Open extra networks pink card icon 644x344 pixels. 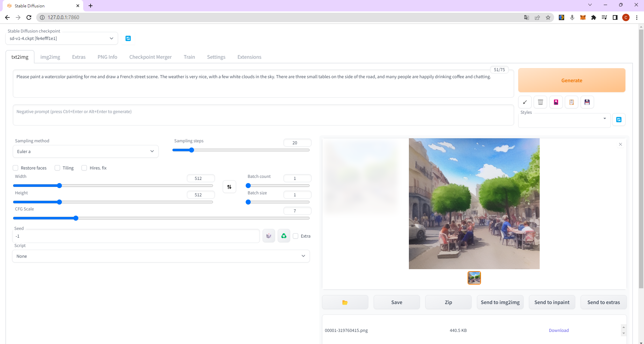(x=556, y=102)
